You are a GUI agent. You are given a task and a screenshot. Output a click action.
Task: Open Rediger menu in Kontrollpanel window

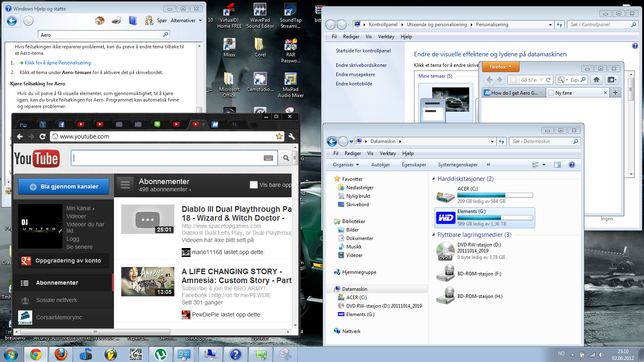[351, 37]
